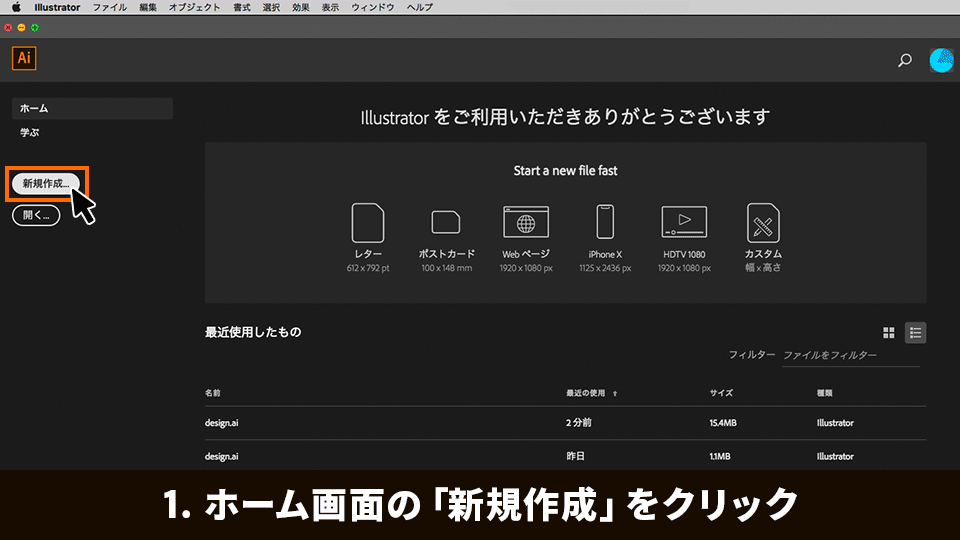Click the 新規作成... button
The height and width of the screenshot is (540, 960).
[46, 184]
